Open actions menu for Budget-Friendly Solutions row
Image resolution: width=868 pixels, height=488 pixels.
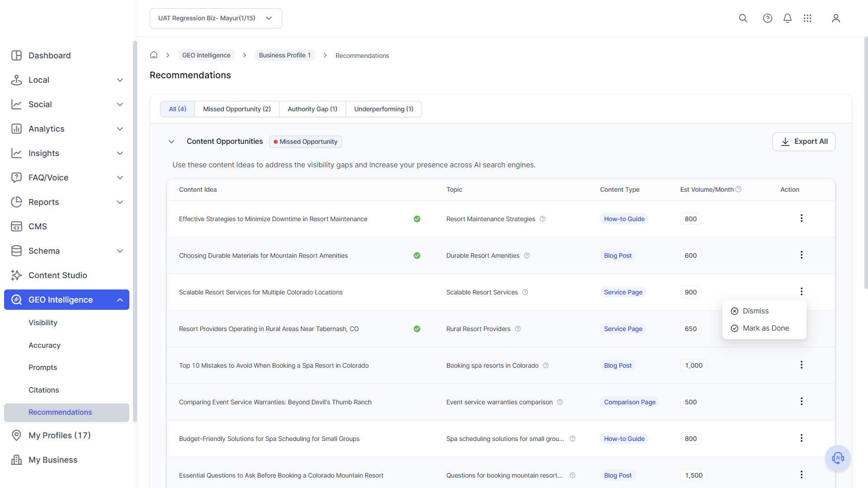pyautogui.click(x=802, y=438)
